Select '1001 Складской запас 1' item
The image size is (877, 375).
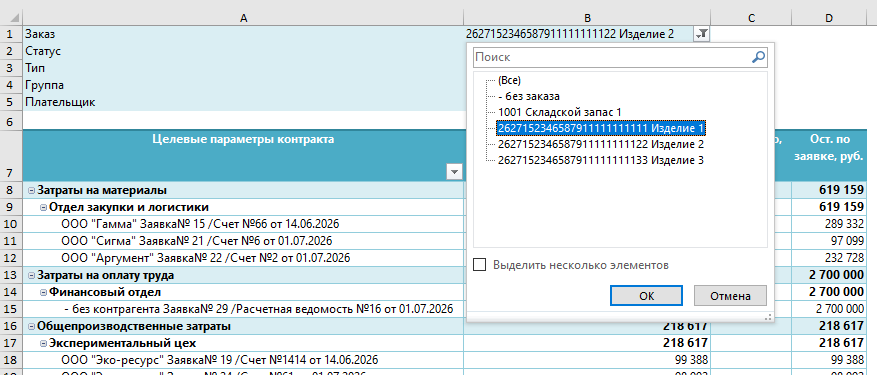coord(559,112)
